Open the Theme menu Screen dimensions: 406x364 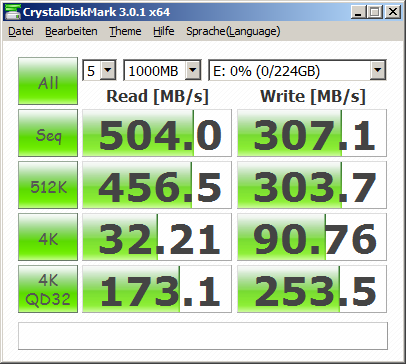(x=125, y=31)
